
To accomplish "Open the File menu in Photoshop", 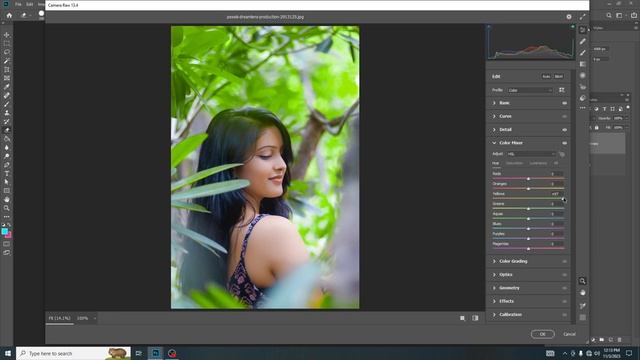I will [18, 4].
